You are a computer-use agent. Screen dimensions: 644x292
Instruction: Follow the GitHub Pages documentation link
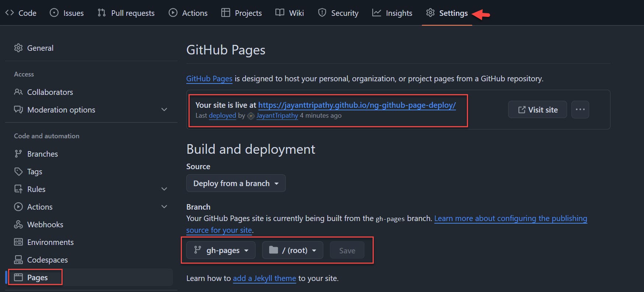(x=209, y=79)
